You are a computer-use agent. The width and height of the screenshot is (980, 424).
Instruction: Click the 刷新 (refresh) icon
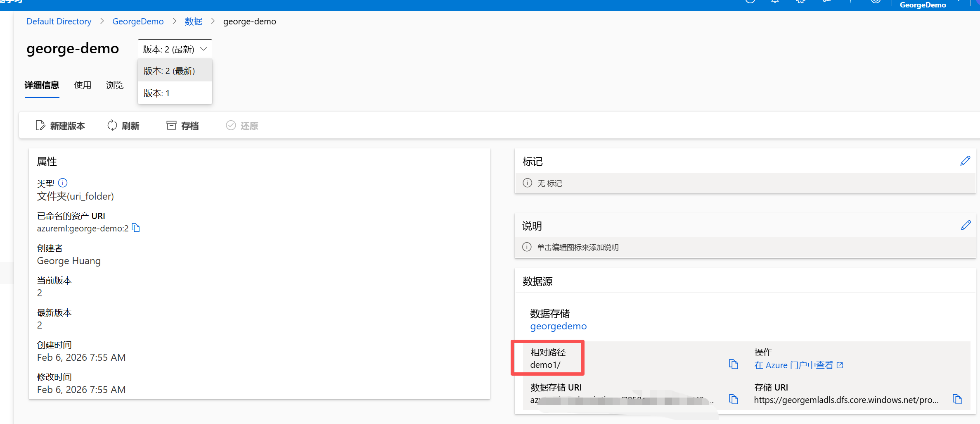(x=112, y=125)
